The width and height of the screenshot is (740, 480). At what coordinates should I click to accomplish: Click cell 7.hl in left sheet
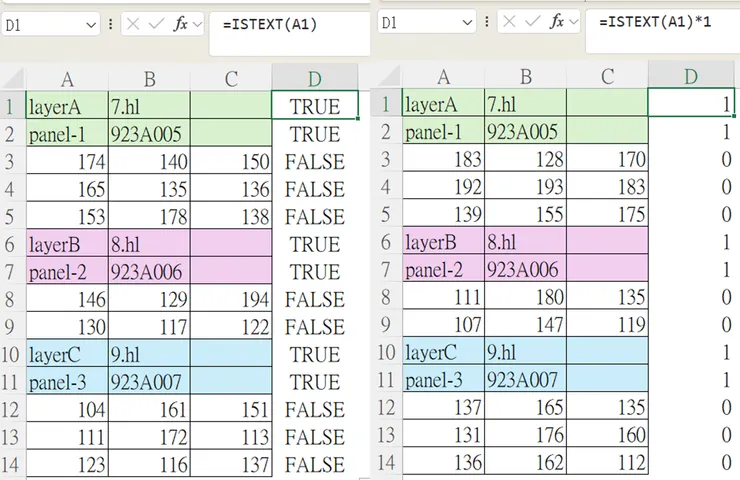tap(149, 106)
